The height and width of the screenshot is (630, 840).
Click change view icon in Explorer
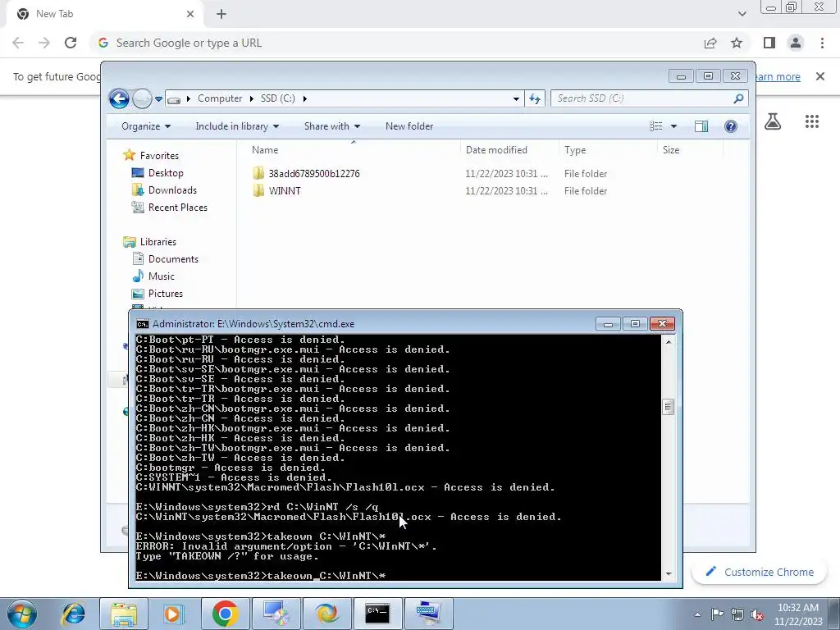click(x=656, y=126)
